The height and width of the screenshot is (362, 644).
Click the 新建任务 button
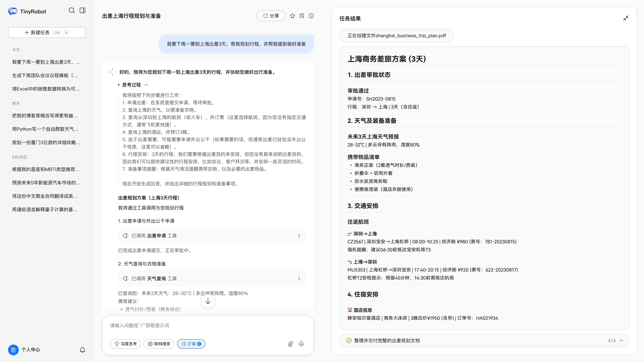[x=47, y=33]
